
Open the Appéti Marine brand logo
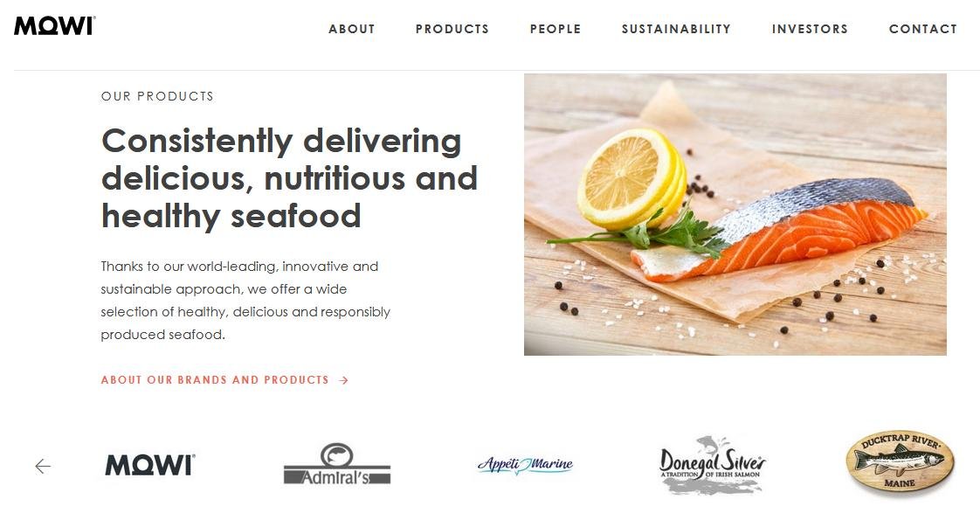point(525,465)
